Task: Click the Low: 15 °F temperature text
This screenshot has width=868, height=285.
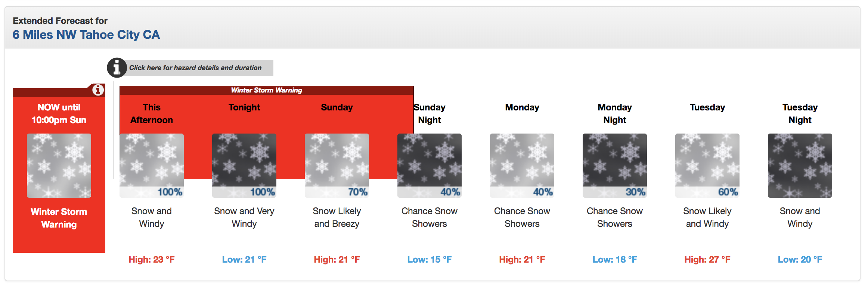Action: pyautogui.click(x=430, y=259)
